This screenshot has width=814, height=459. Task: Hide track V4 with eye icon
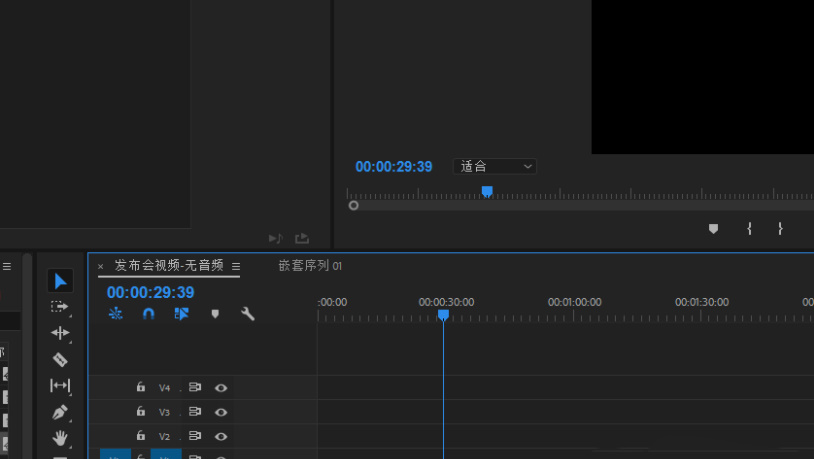[221, 388]
